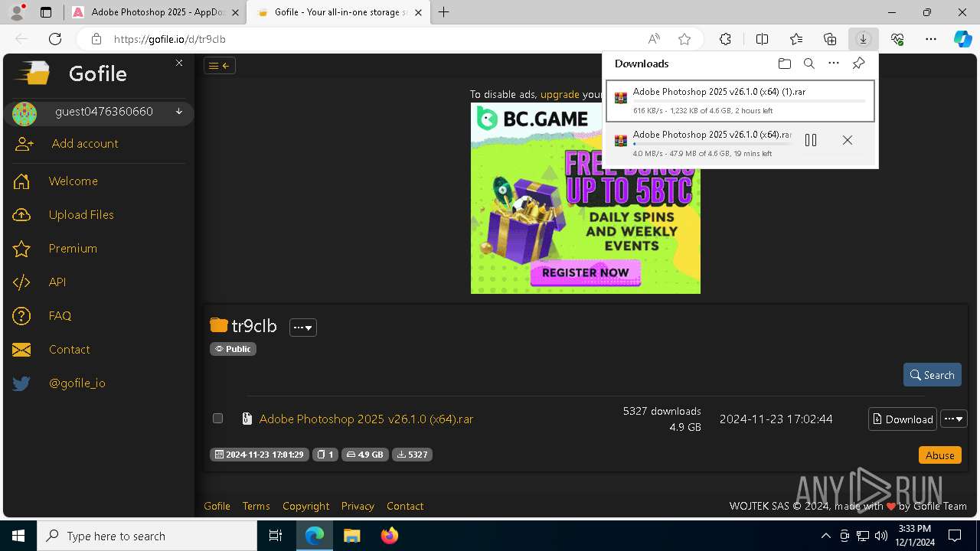
Task: Close the Gofile sidebar with X
Action: pyautogui.click(x=179, y=63)
